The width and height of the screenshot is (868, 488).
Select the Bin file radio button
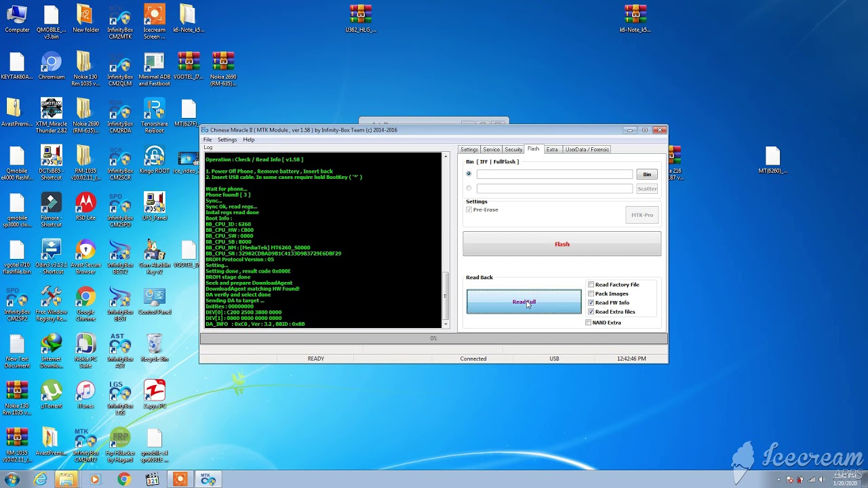point(469,174)
